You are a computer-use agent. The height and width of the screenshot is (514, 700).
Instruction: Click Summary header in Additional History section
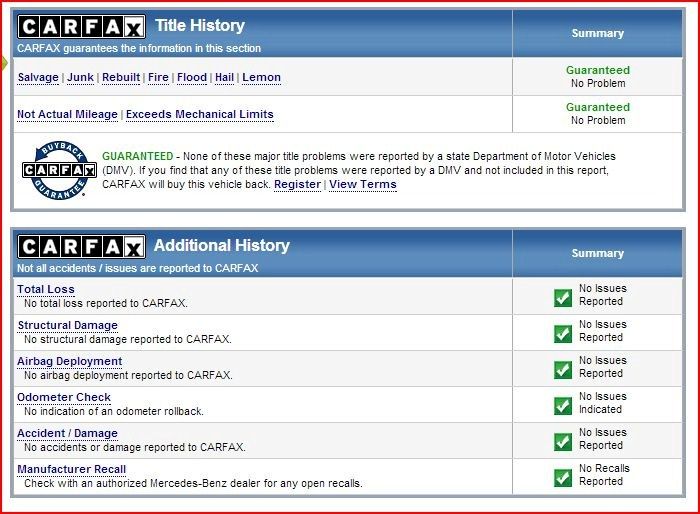pos(598,253)
